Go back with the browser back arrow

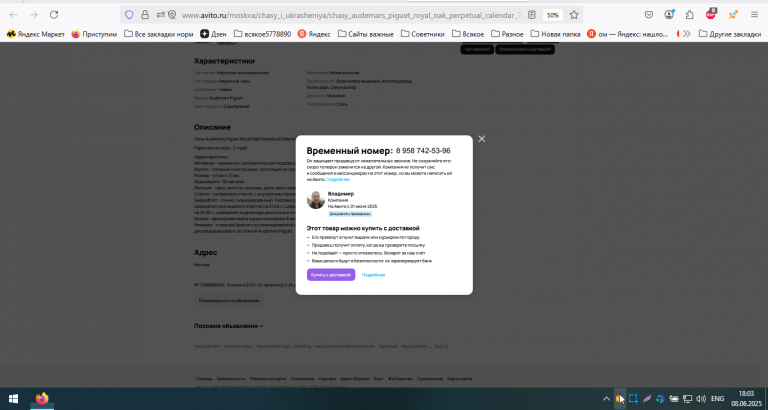(14, 15)
